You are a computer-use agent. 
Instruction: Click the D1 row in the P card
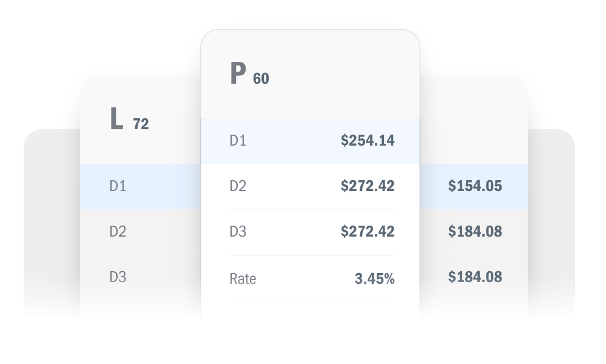coord(310,141)
